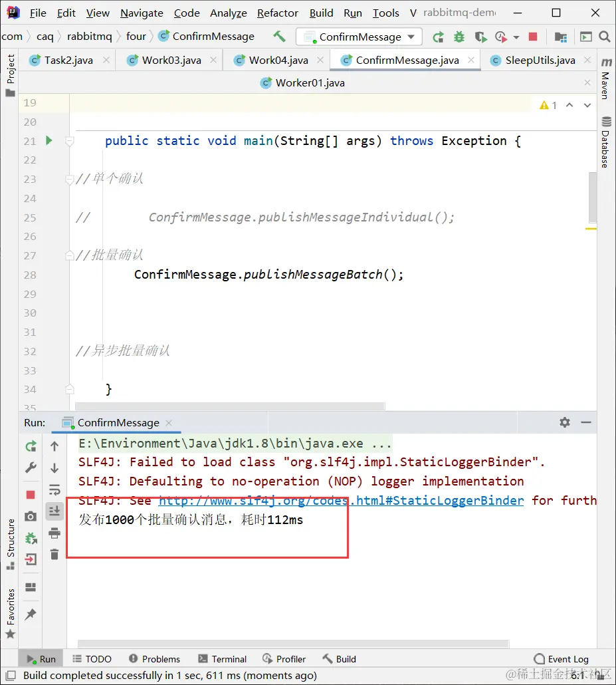
Task: Open the Event Log
Action: click(562, 659)
